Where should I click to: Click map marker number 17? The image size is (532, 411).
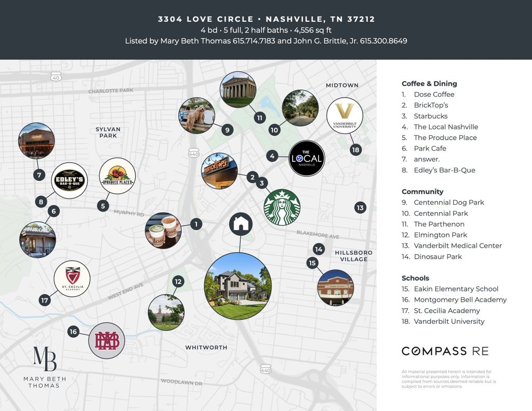[45, 300]
